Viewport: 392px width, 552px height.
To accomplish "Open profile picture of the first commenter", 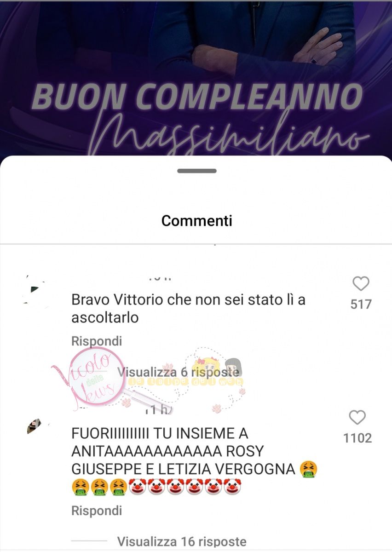I will [34, 291].
